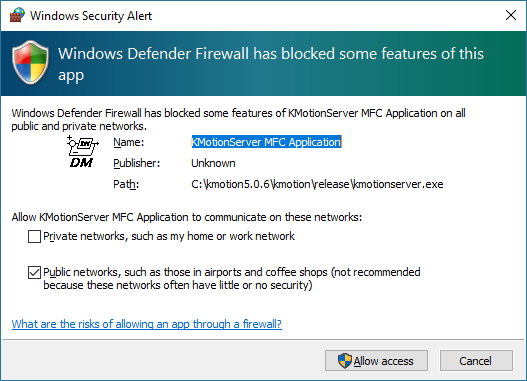This screenshot has height=381, width=527.
Task: Click the Windows Security Alert title text
Action: click(x=91, y=16)
